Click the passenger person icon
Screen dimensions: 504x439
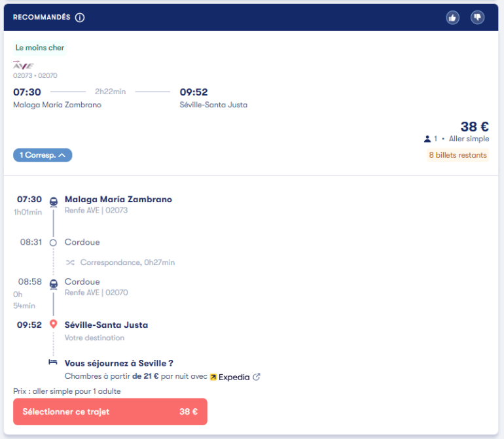click(427, 139)
